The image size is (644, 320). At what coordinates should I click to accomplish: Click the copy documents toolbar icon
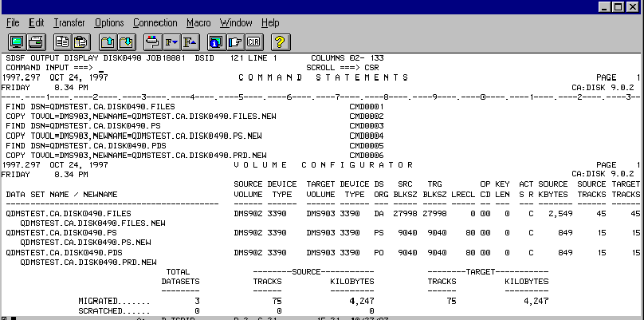(64, 41)
